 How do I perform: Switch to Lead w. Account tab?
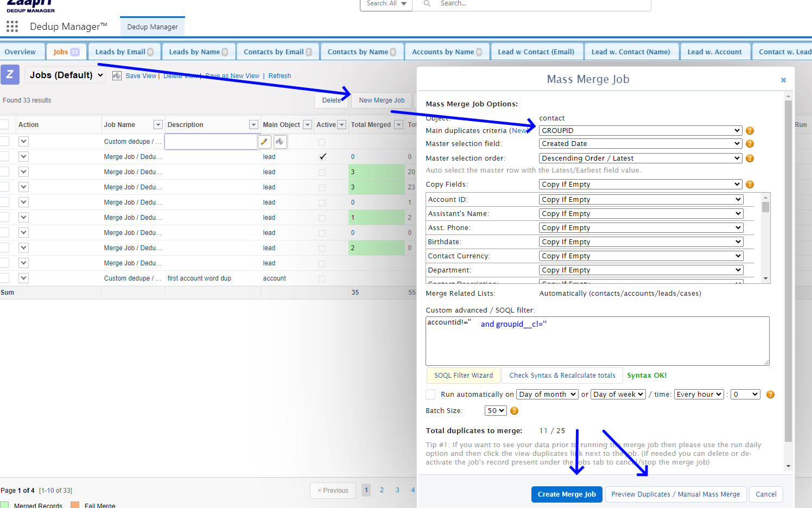(714, 52)
